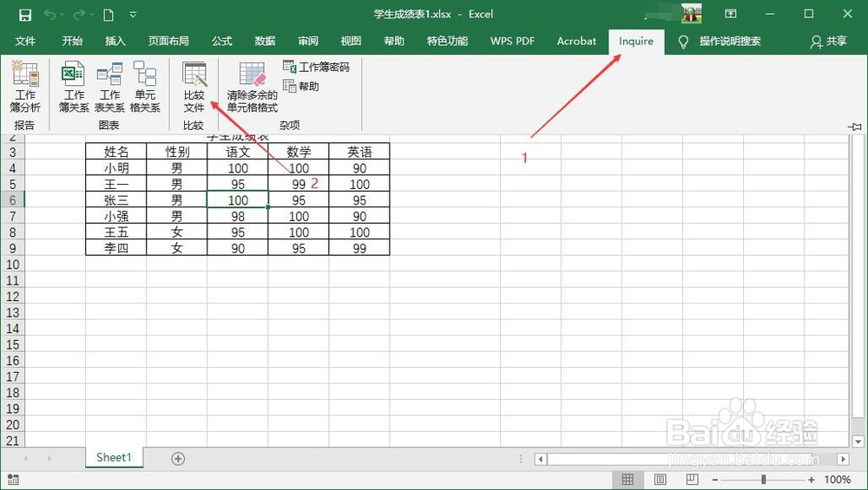Select cell with name 李四
The height and width of the screenshot is (490, 868).
coord(115,248)
